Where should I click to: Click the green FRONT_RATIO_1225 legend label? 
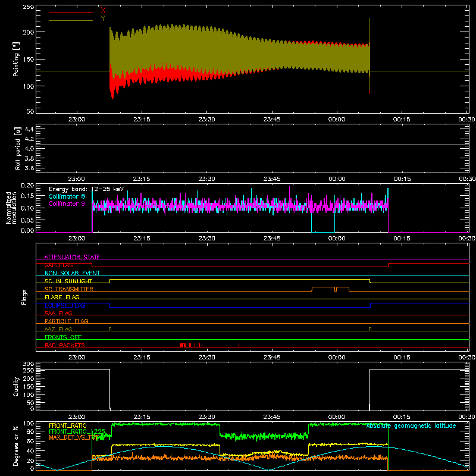[x=77, y=431]
